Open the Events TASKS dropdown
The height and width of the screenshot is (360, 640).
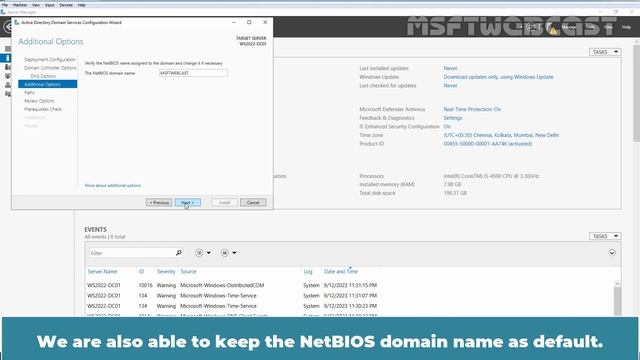click(x=605, y=236)
